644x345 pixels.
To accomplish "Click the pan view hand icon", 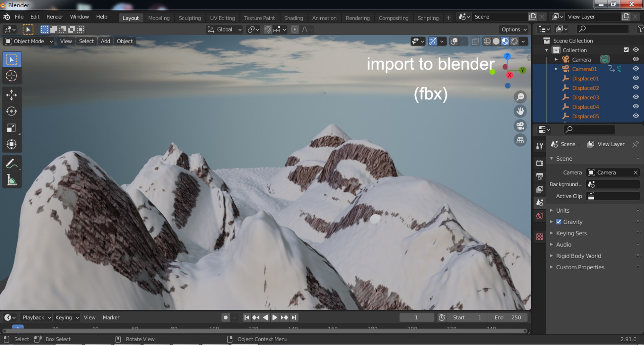I will pos(520,111).
